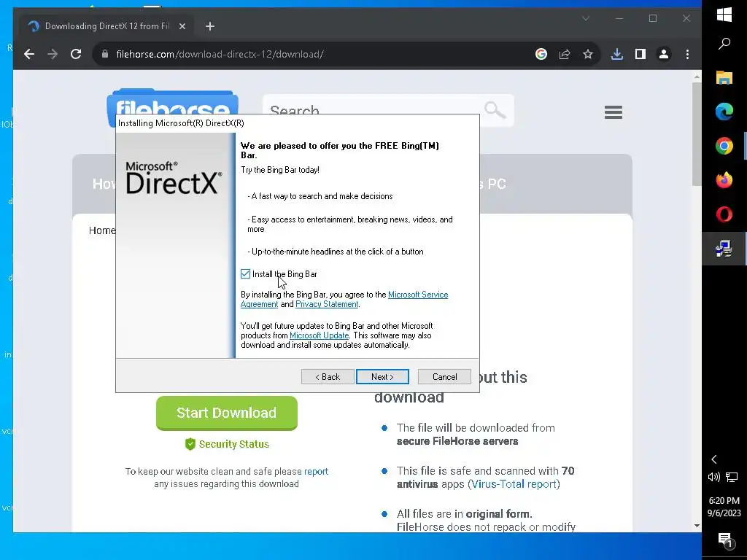Select the Downloading DirectX 12 tab
Screen dimensions: 747x560
click(x=107, y=26)
